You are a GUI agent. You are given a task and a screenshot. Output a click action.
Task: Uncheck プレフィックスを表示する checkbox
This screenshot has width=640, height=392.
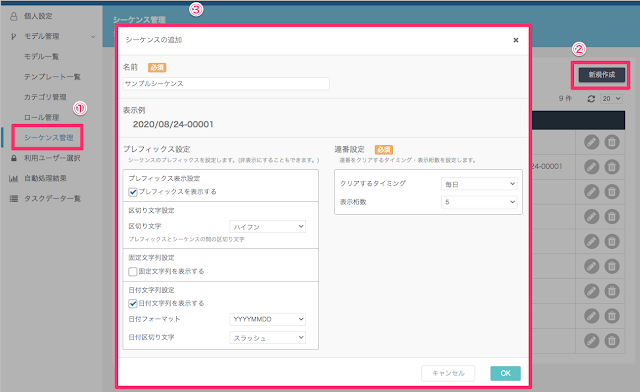(133, 192)
